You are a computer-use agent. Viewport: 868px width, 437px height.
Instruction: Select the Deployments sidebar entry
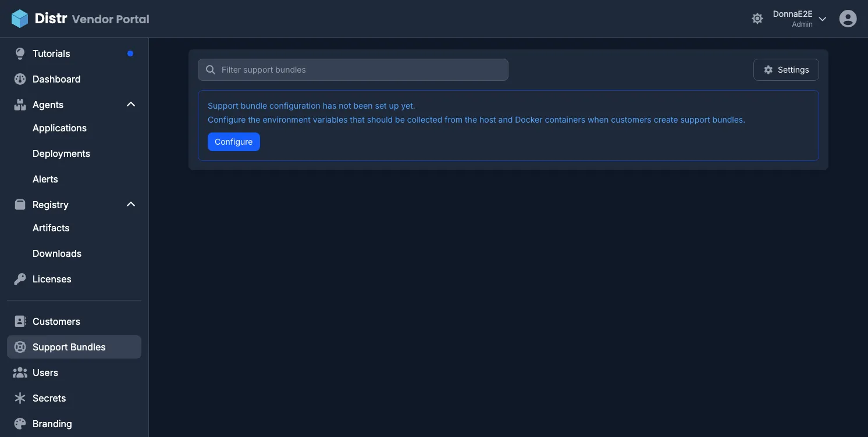(61, 153)
